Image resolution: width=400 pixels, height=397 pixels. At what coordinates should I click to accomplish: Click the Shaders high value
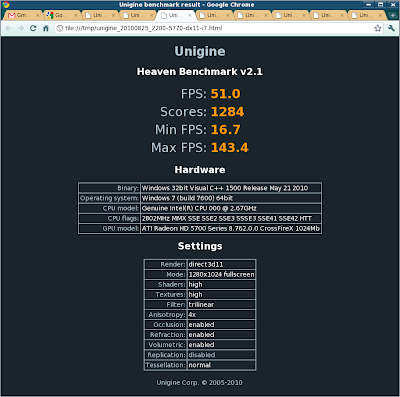(x=221, y=285)
